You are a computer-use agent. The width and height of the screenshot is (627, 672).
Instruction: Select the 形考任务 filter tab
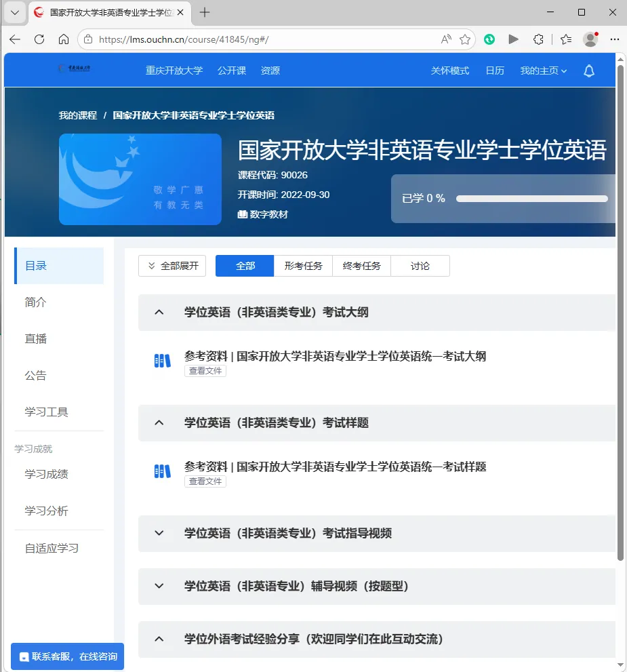pos(303,266)
